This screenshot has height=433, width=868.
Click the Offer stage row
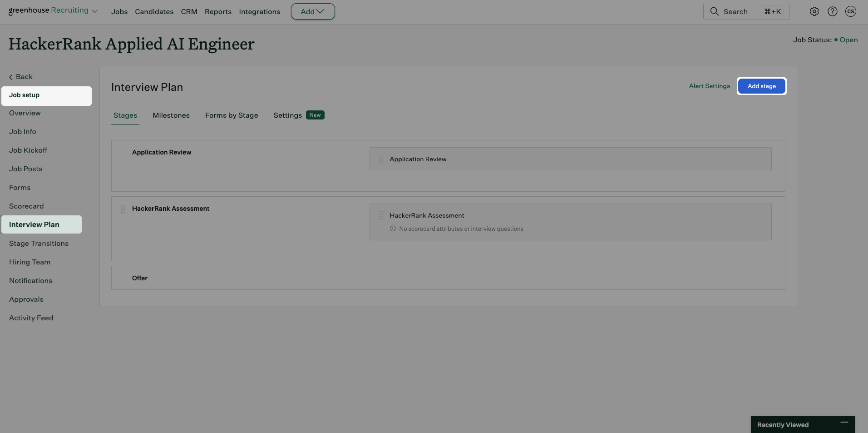pos(448,278)
